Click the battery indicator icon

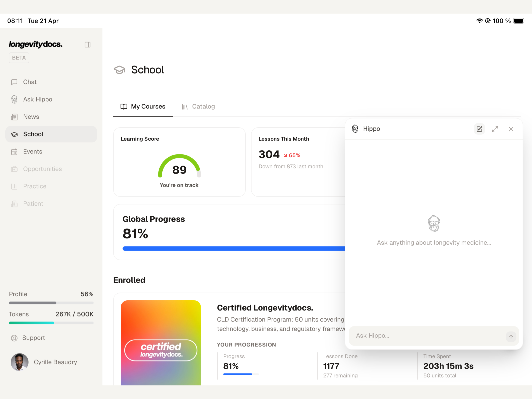click(x=519, y=21)
